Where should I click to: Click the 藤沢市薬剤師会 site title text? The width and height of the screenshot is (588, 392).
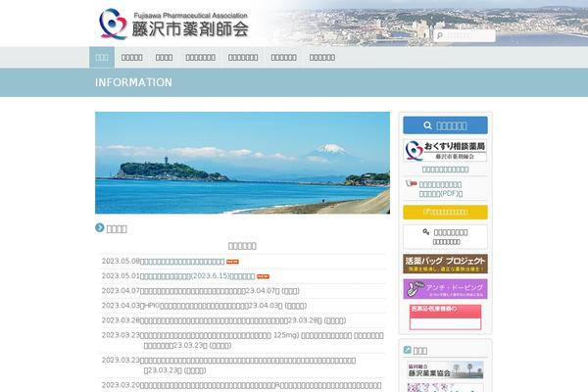tap(190, 29)
